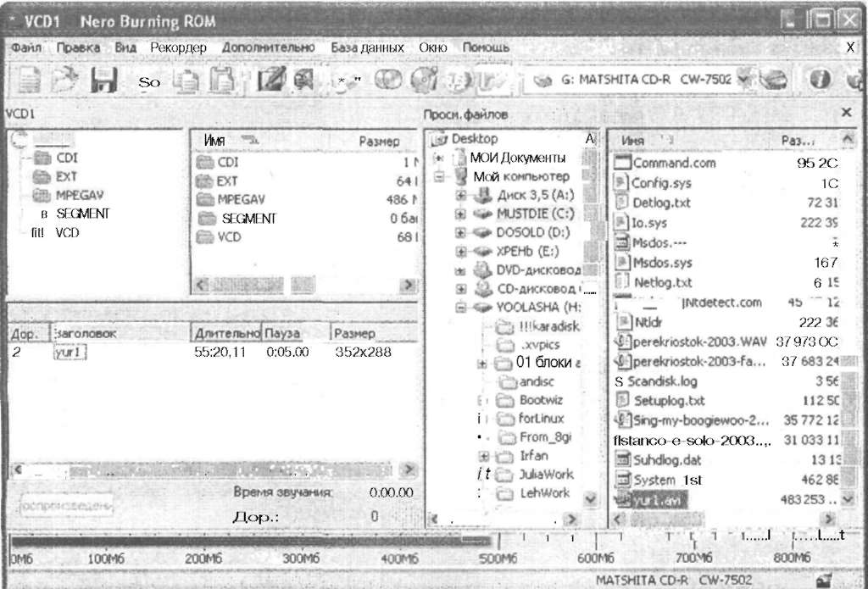Viewport: 868px width, 589px height.
Task: Click the Suhdlog.dat file icon
Action: [624, 459]
